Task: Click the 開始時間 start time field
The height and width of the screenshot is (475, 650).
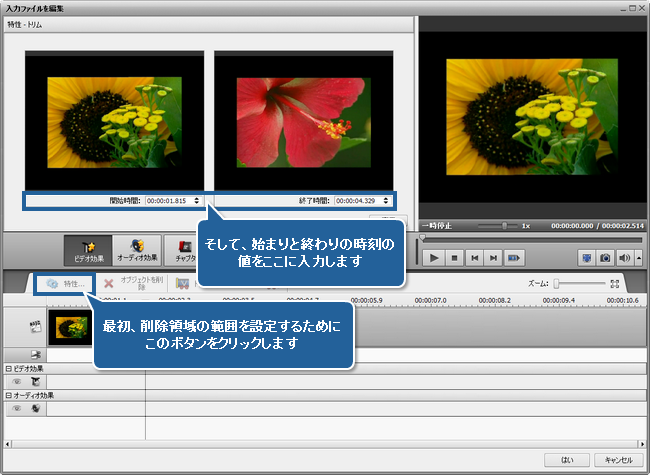Action: 170,201
